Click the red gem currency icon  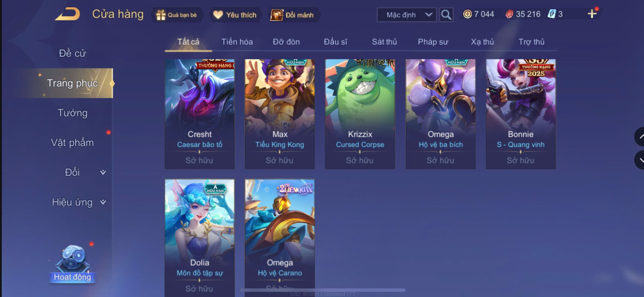click(x=509, y=14)
